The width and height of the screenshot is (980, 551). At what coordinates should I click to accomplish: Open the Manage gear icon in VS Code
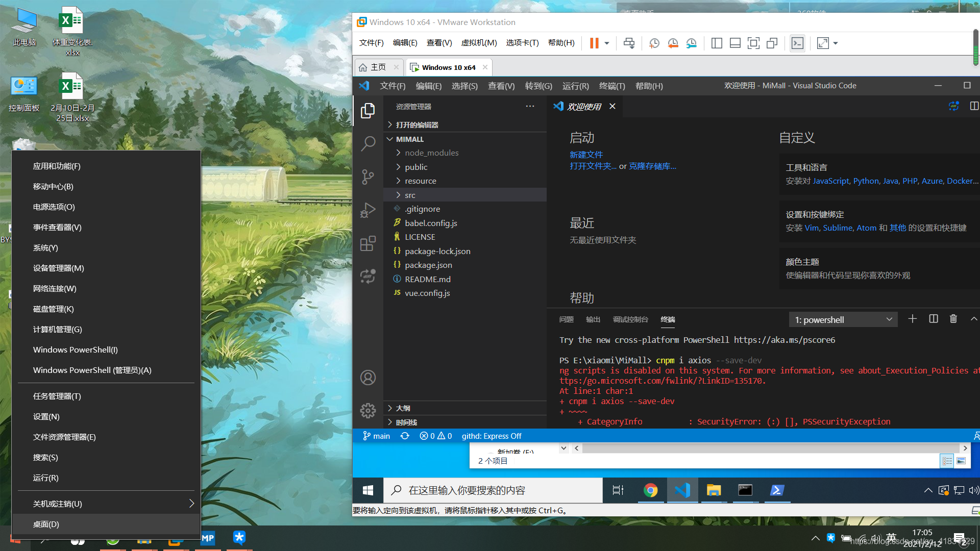367,411
